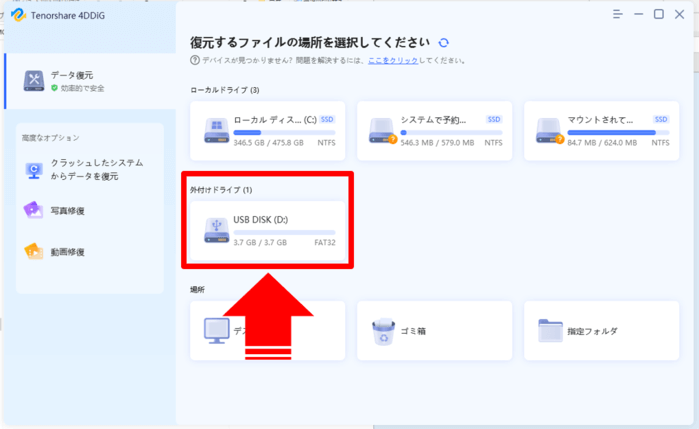
Task: Open the hamburger menu in title bar
Action: tap(617, 14)
